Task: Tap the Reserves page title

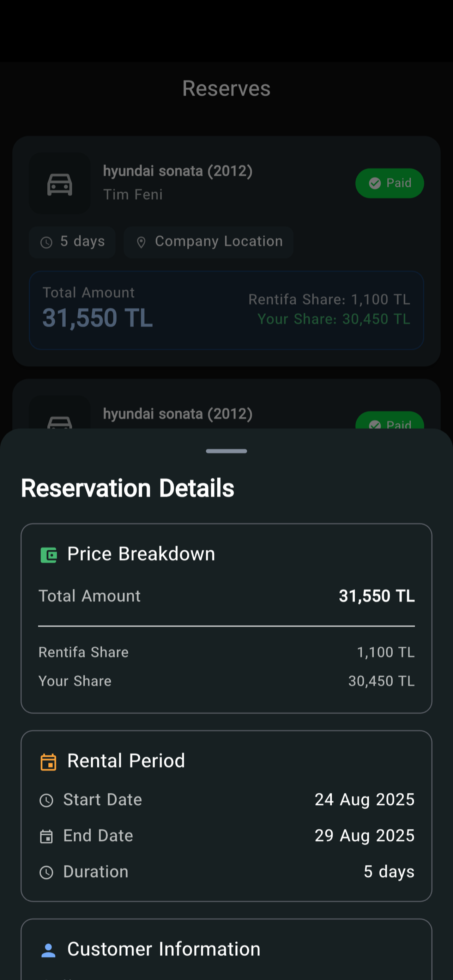Action: click(226, 88)
